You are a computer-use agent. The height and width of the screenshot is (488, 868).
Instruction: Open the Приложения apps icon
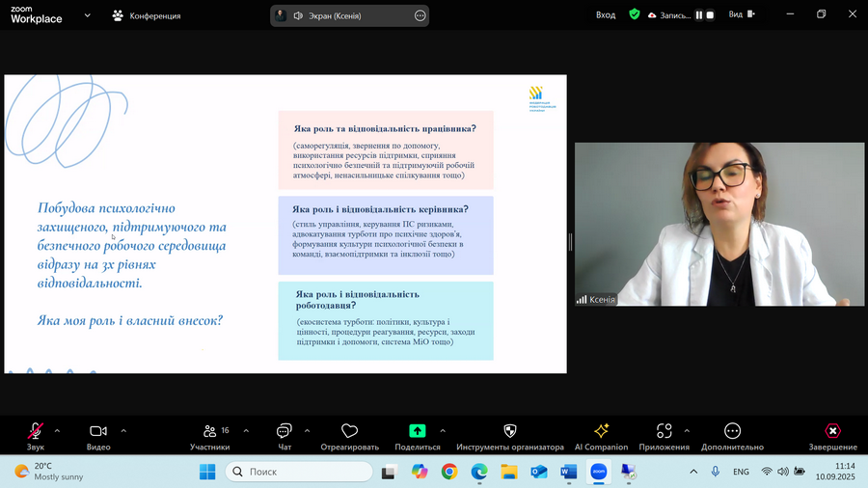665,431
